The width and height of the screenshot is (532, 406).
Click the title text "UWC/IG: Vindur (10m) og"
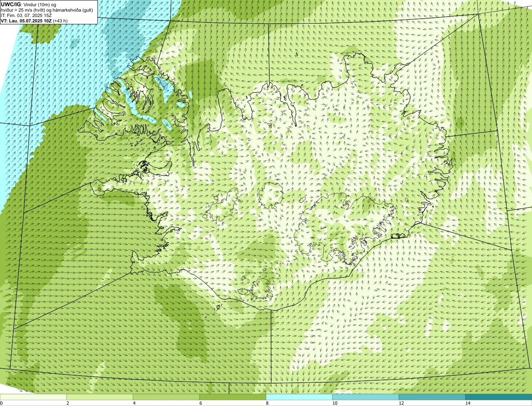coord(29,4)
